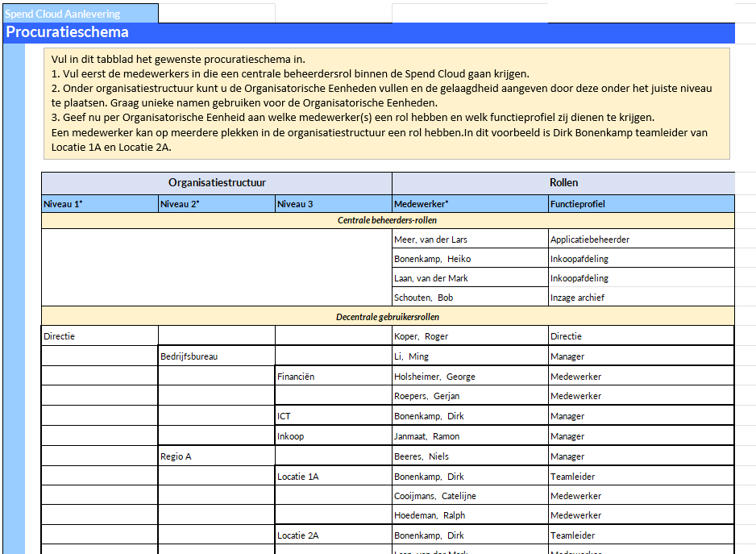This screenshot has height=554, width=756.
Task: Click the Regio A organisation cell
Action: click(216, 456)
